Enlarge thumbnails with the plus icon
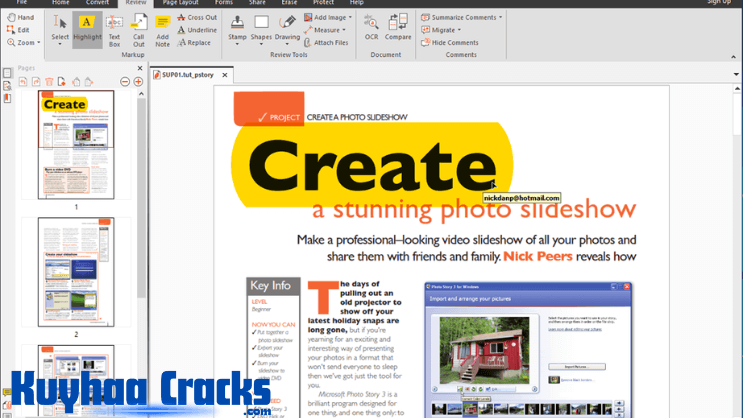 (138, 81)
